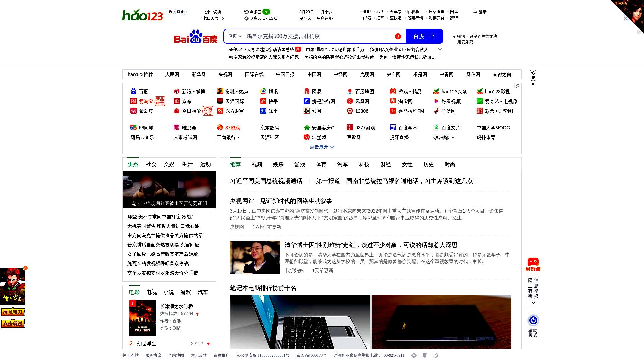Image resolution: width=644 pixels, height=362 pixels.
Task: Open the laptop ranking left image
Action: (300, 322)
